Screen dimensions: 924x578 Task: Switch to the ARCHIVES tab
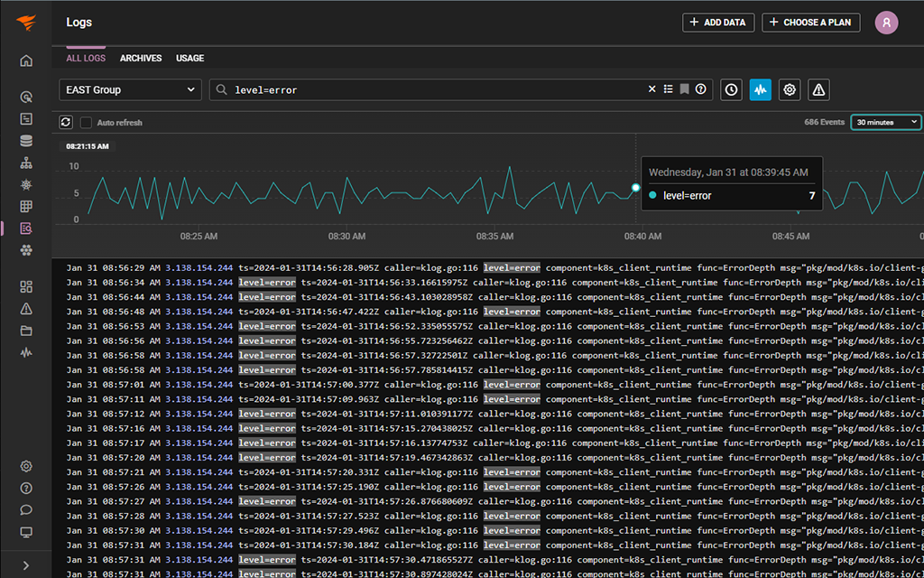tap(141, 58)
